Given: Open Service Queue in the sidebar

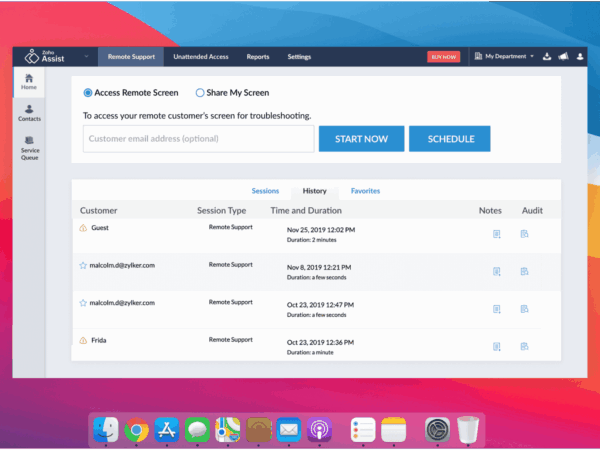Looking at the screenshot, I should pyautogui.click(x=29, y=148).
